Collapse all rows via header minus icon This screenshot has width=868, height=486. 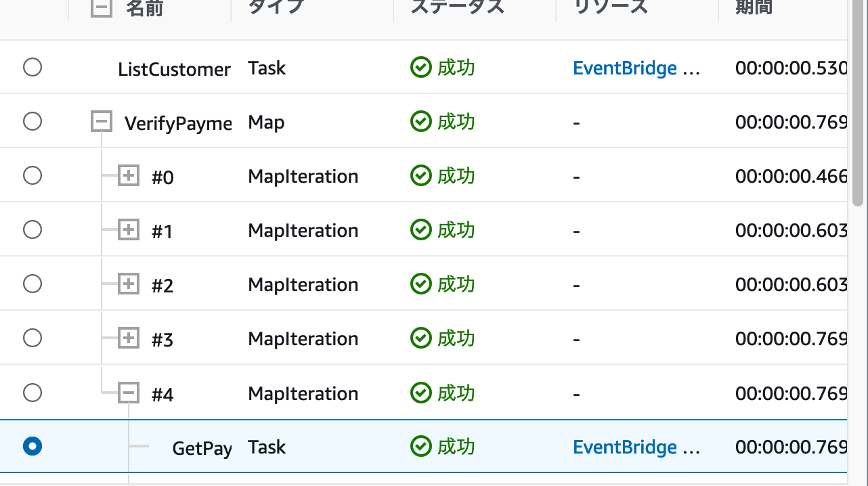(101, 8)
